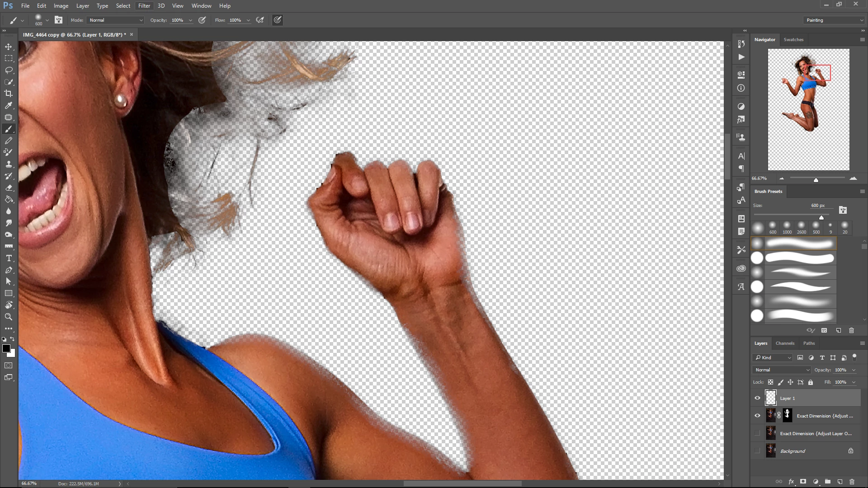The width and height of the screenshot is (868, 488).
Task: Show the Background layer visibility
Action: [757, 451]
